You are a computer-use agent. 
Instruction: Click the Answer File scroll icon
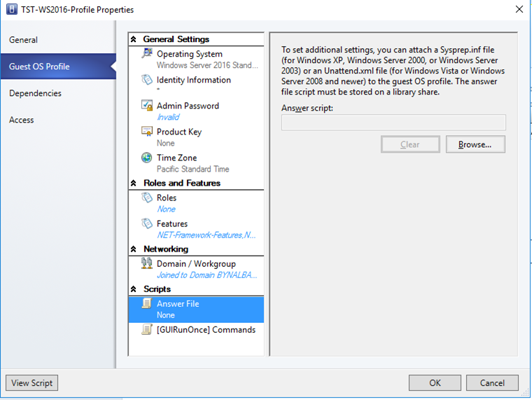[147, 303]
